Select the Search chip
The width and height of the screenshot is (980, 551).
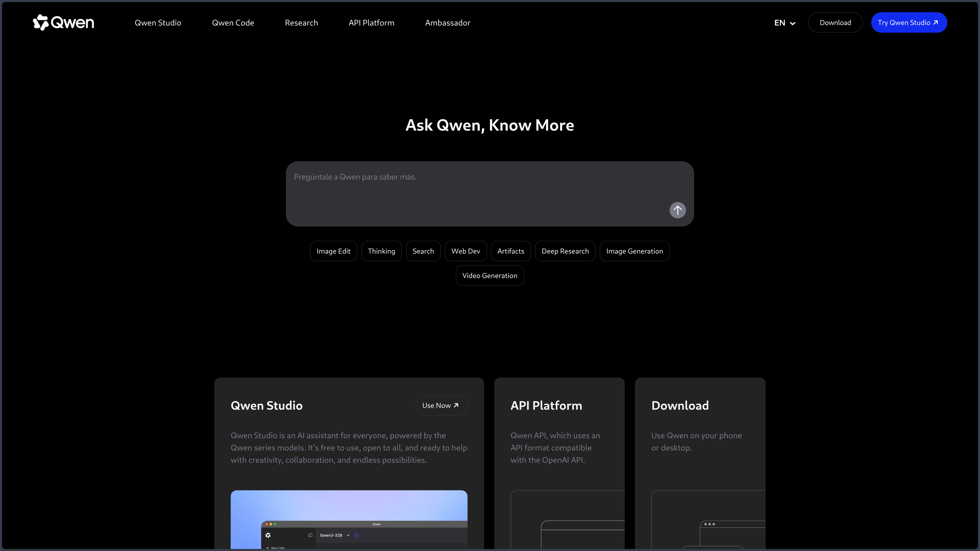point(423,251)
